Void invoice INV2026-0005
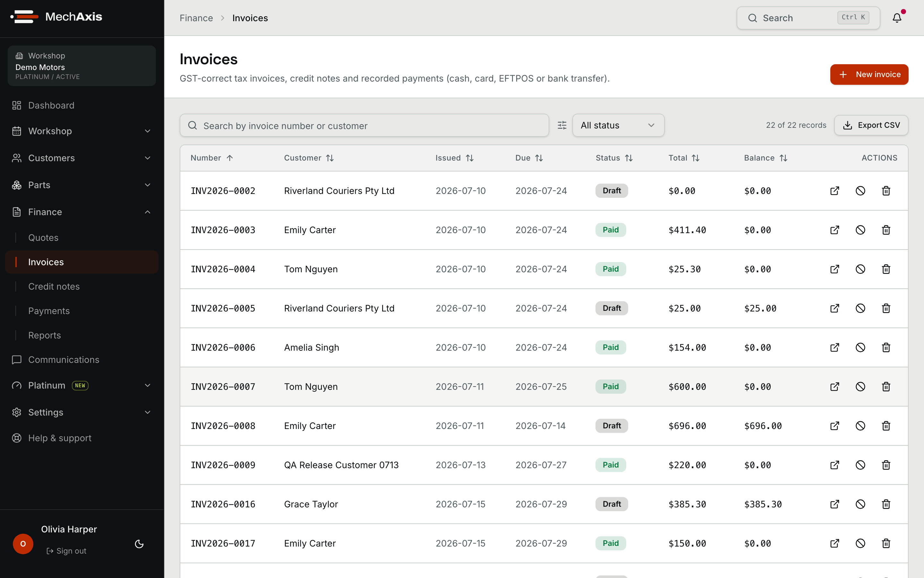The height and width of the screenshot is (578, 924). coord(860,308)
